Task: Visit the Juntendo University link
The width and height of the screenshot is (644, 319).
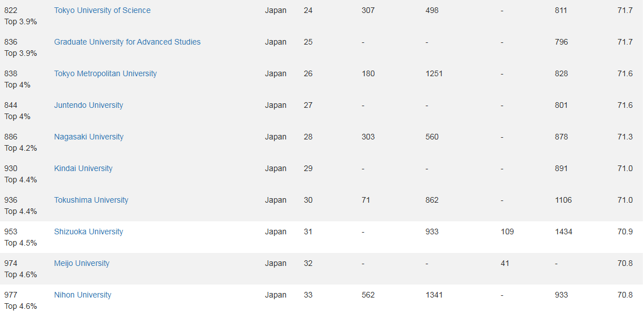Action: click(x=89, y=105)
